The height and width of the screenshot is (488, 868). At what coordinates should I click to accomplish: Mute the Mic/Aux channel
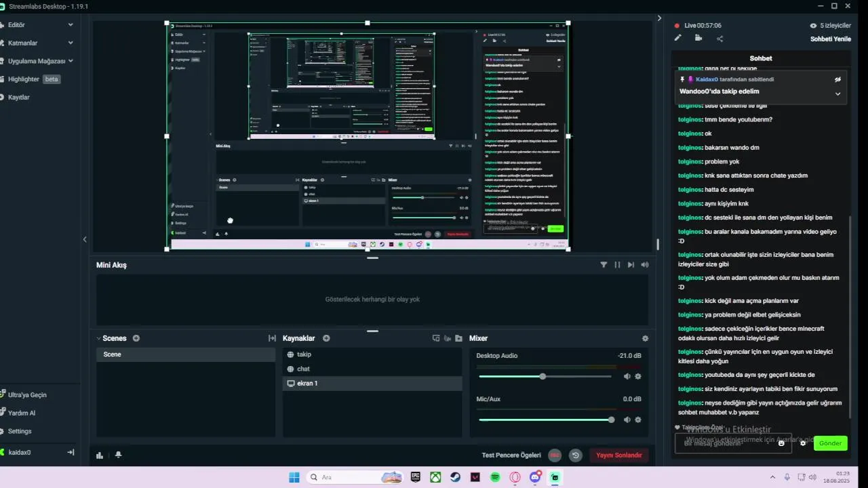click(627, 420)
